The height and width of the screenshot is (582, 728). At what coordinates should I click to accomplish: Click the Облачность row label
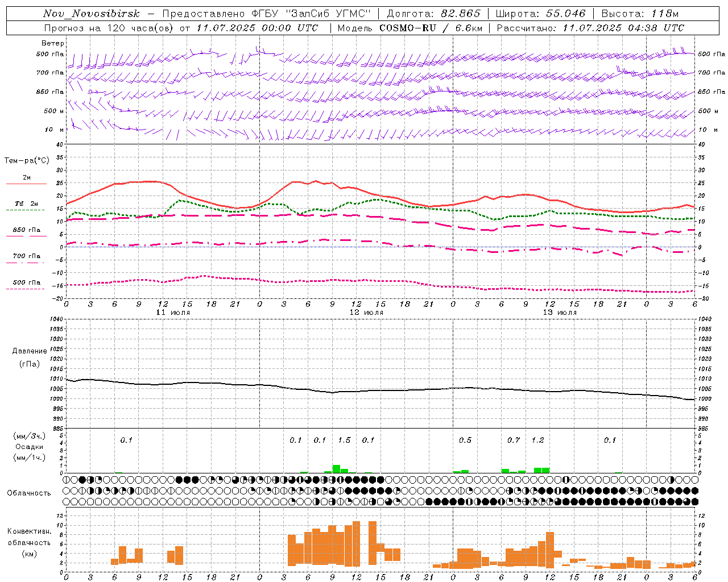tap(29, 493)
